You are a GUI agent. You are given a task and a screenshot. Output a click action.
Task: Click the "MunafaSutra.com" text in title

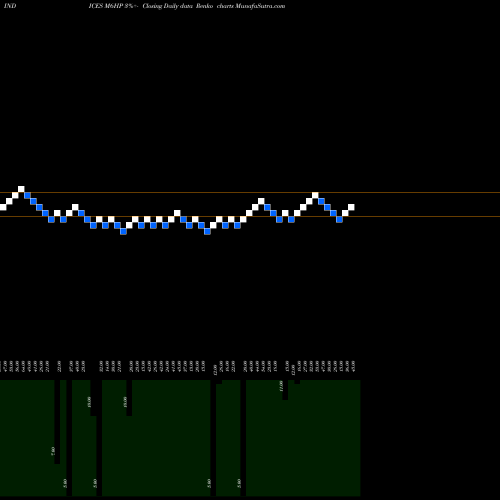260,6
